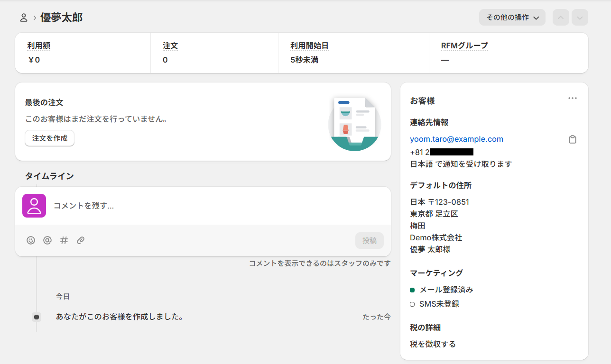Open the yoom.taro@example.com email link
The height and width of the screenshot is (364, 611).
(456, 139)
